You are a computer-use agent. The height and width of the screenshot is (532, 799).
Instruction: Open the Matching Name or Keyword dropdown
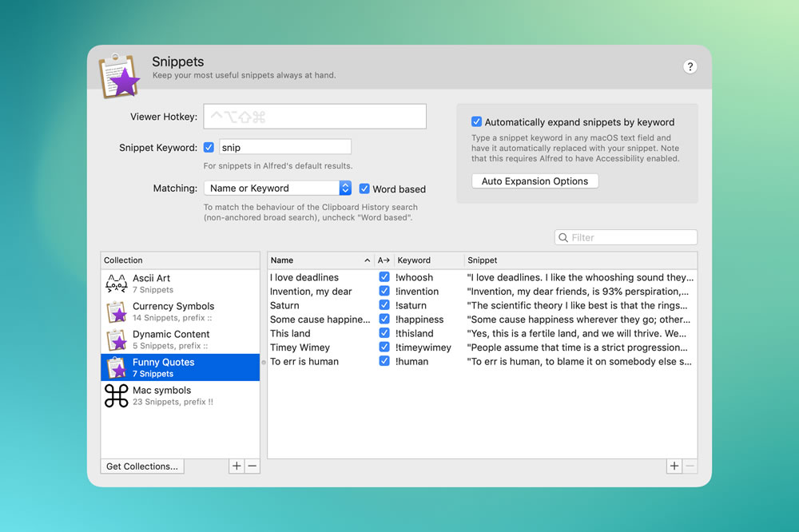(278, 188)
